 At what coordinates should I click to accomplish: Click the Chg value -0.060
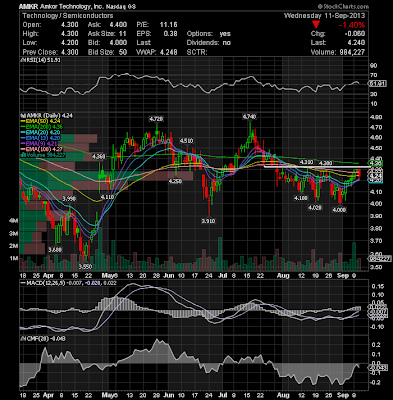point(356,34)
